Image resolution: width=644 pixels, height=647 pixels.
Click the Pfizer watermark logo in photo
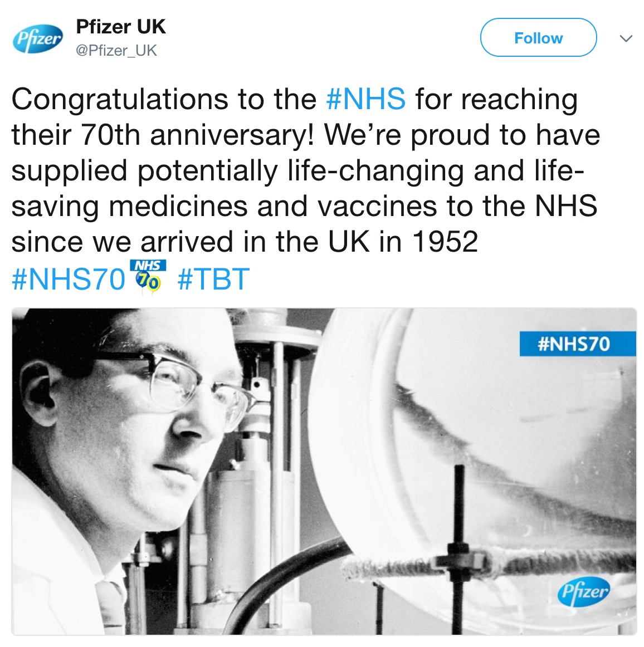point(583,590)
